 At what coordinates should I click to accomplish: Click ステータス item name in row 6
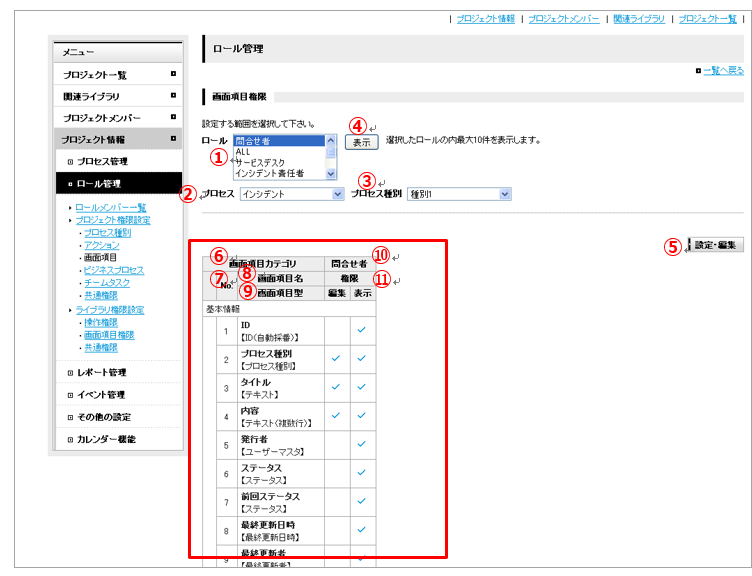[261, 468]
